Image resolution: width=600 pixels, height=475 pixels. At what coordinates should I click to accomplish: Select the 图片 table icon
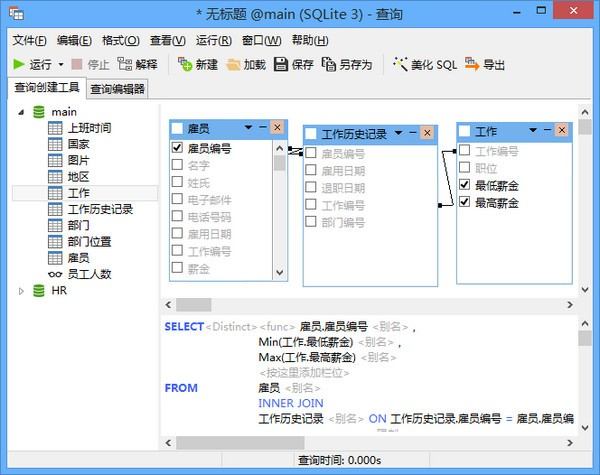55,160
